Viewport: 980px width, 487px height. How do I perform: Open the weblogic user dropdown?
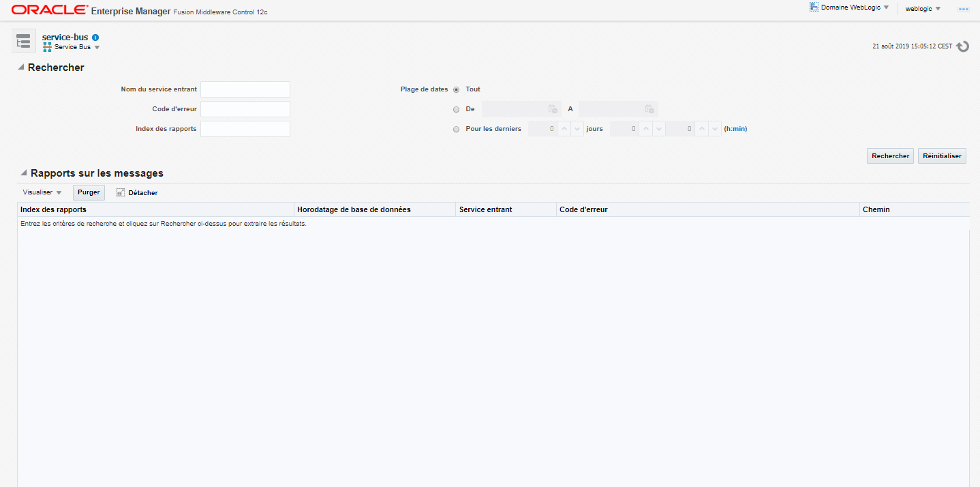(923, 9)
